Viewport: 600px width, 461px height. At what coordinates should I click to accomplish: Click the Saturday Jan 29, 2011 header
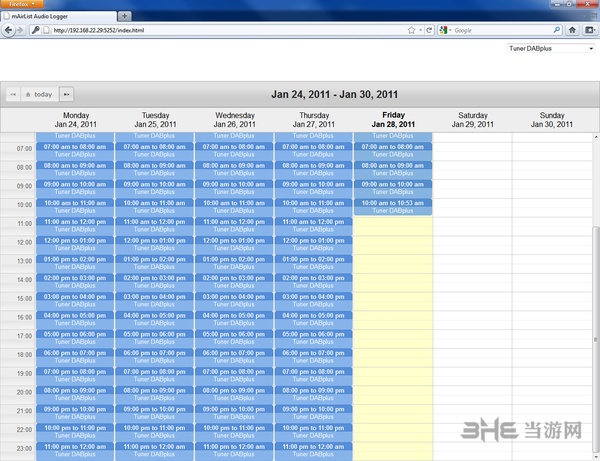(x=473, y=120)
